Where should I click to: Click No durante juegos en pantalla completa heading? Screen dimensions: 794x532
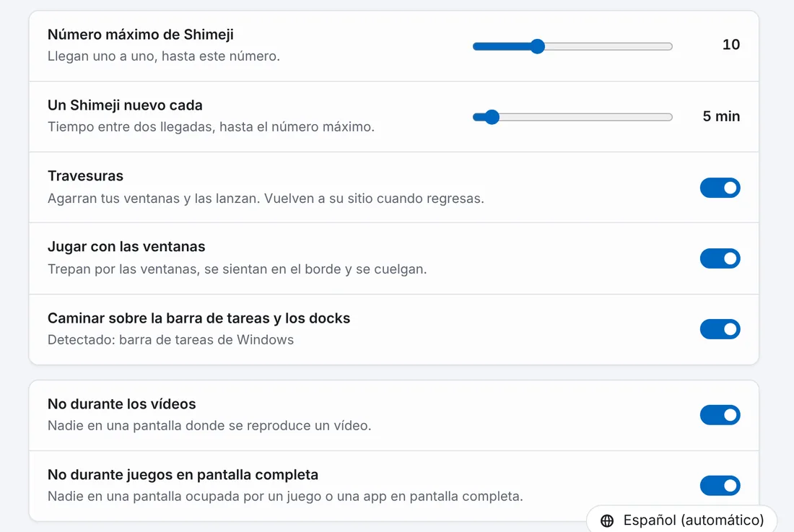[x=183, y=475]
